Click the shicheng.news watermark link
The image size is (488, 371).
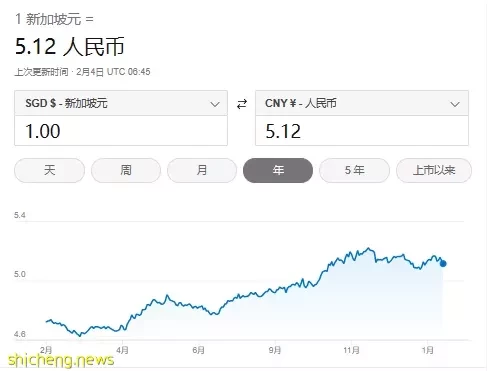[61, 361]
